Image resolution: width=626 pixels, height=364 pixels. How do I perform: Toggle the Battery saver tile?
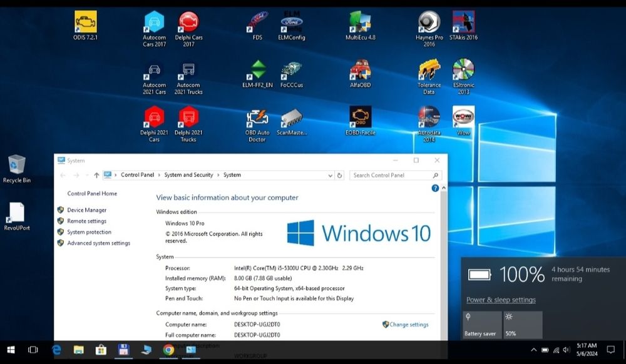482,325
